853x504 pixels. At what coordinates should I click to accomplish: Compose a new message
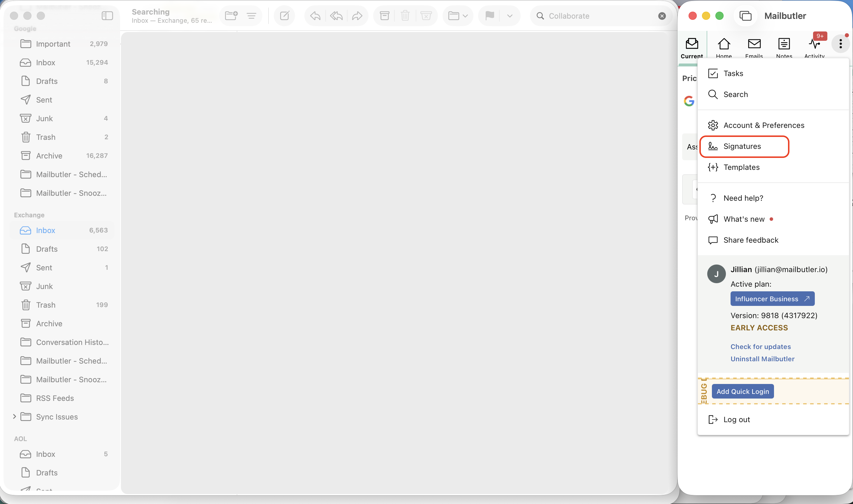285,16
